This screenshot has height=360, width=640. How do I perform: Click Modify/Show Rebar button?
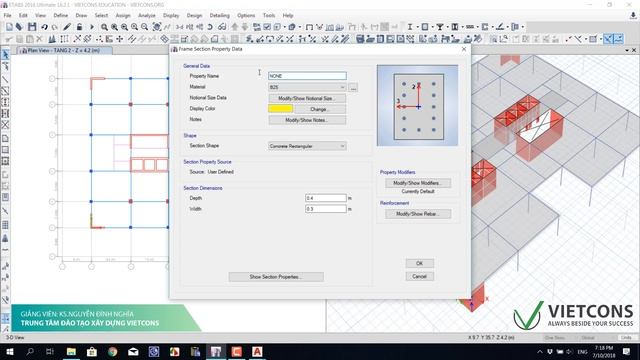point(418,214)
